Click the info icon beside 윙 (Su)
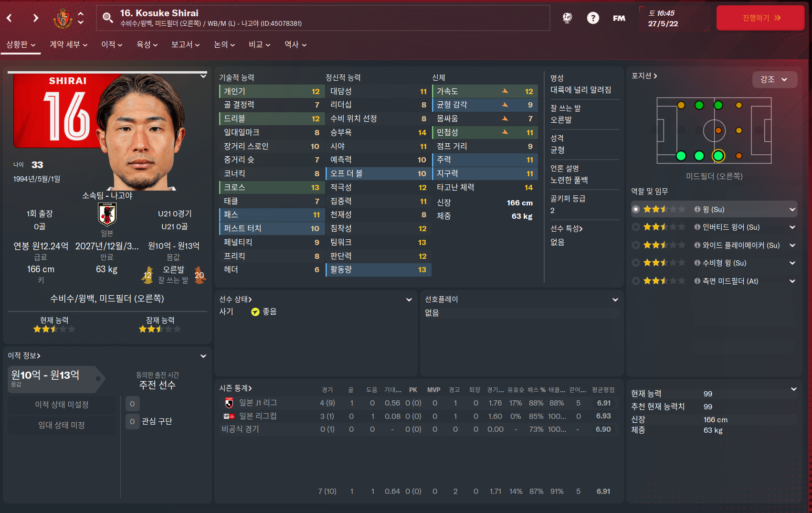The width and height of the screenshot is (812, 513). 697,209
